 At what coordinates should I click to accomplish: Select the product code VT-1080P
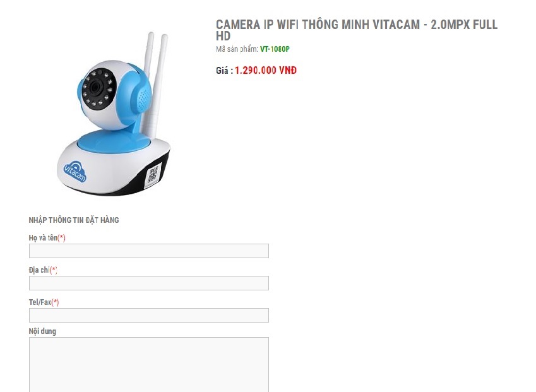click(275, 49)
